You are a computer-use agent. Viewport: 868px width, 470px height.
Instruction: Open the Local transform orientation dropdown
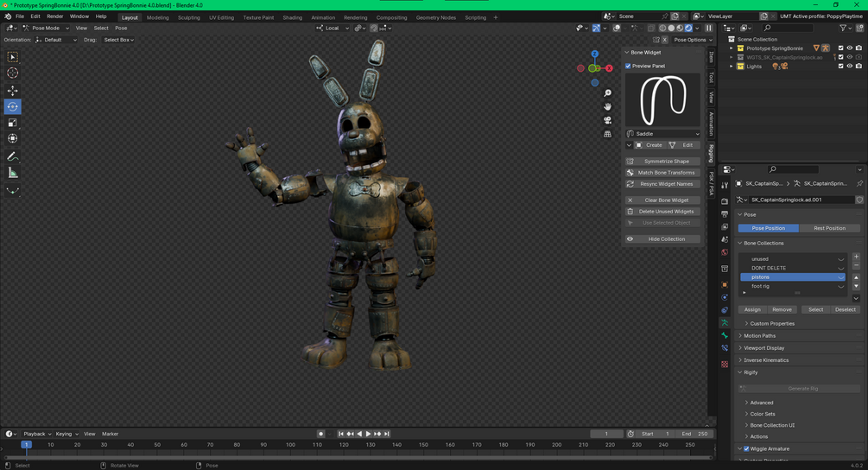pos(333,28)
